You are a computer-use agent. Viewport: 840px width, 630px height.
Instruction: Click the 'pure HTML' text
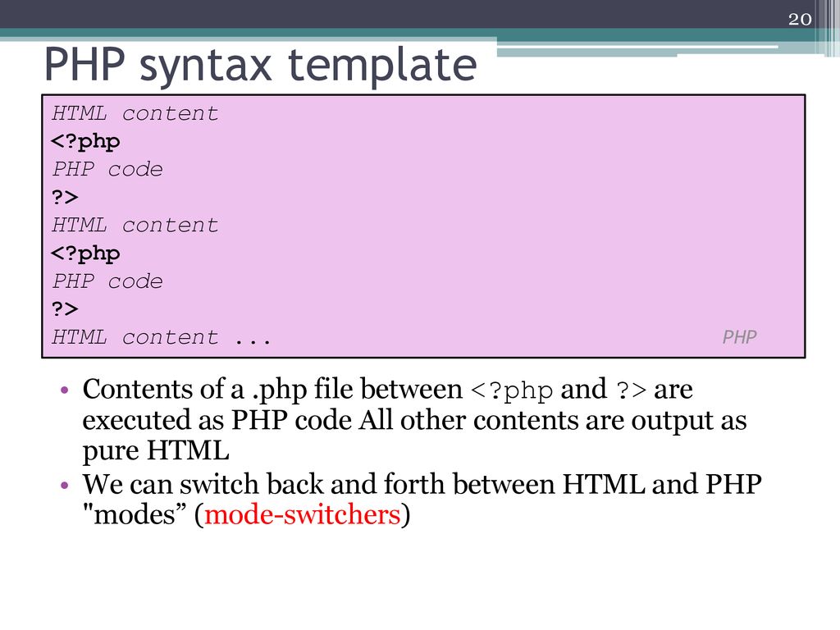(156, 450)
